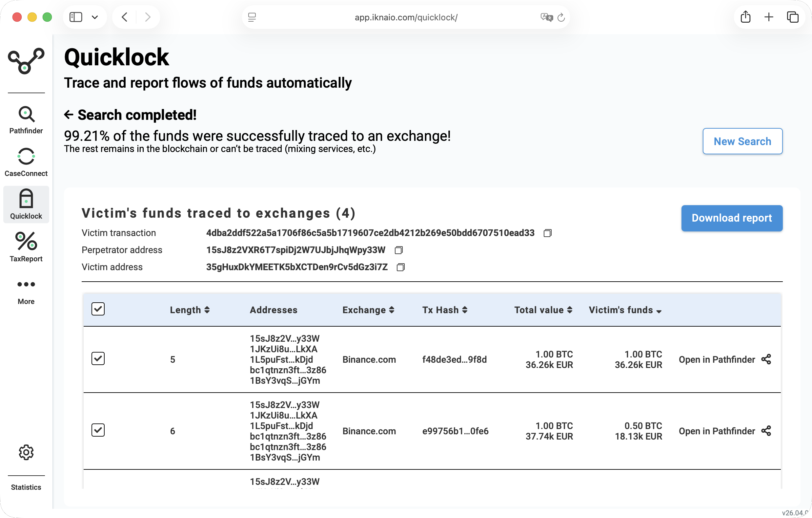Image resolution: width=812 pixels, height=518 pixels.
Task: Share the e99756b1...0fe6 row result
Action: [x=766, y=431]
